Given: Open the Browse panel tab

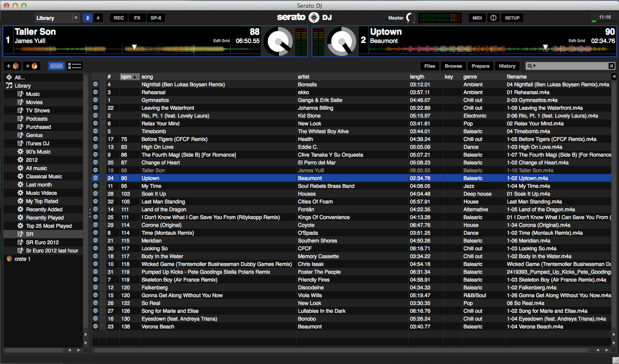Looking at the screenshot, I should pyautogui.click(x=453, y=66).
